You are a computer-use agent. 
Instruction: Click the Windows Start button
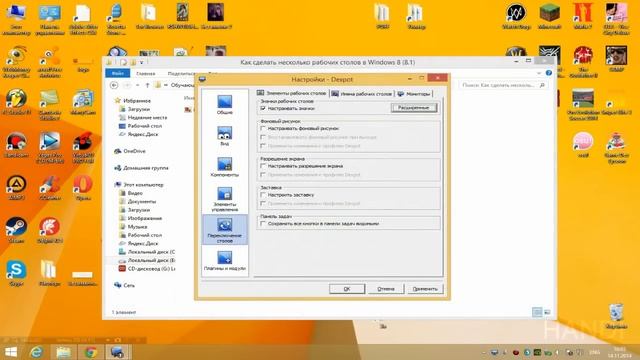coord(10,352)
